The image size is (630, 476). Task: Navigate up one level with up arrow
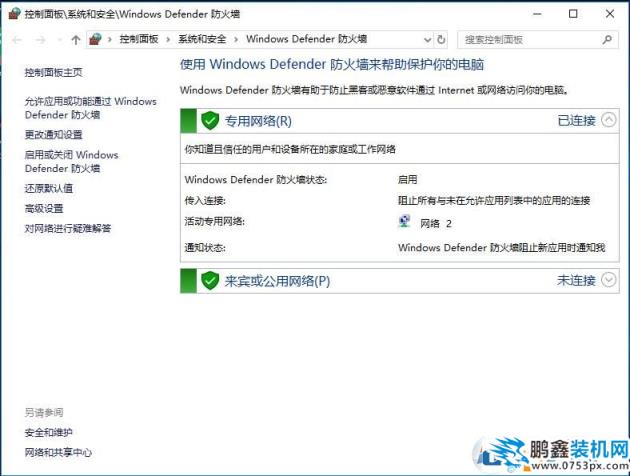click(x=76, y=39)
